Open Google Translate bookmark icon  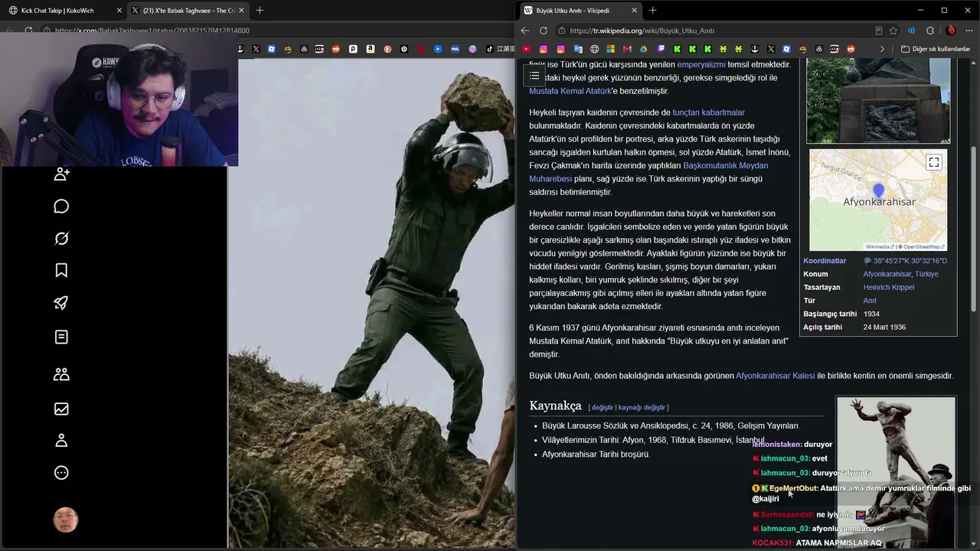tap(577, 49)
